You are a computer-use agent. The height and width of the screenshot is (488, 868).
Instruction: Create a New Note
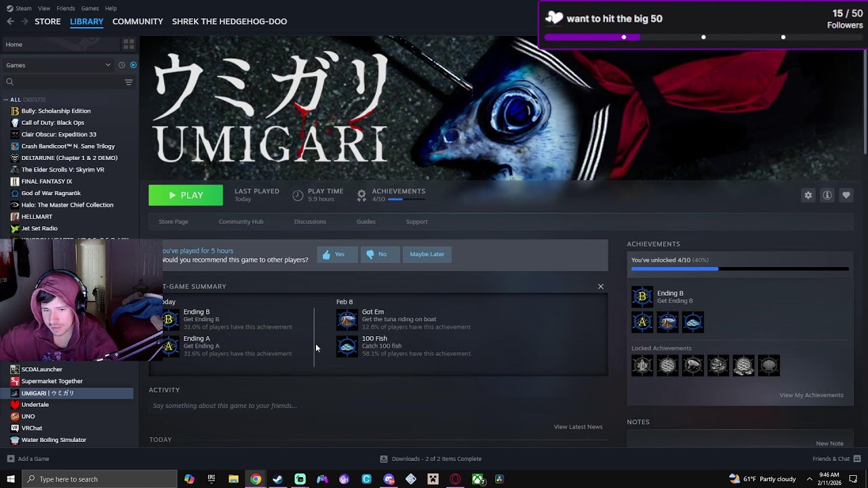tap(829, 443)
